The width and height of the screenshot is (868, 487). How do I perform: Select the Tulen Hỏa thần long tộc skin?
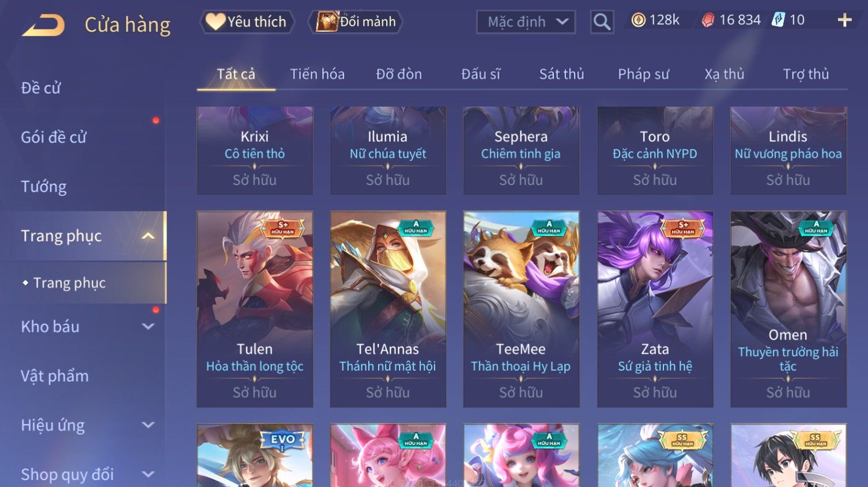click(255, 309)
